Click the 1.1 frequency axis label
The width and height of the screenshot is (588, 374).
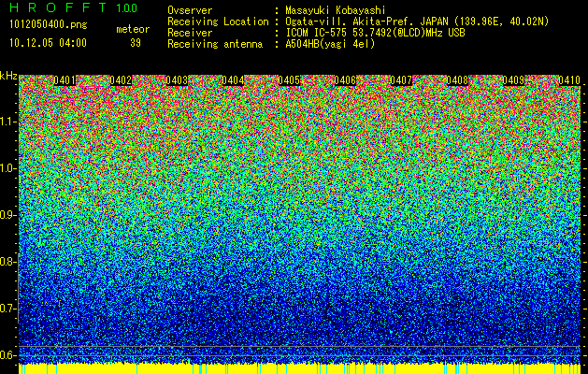(7, 122)
